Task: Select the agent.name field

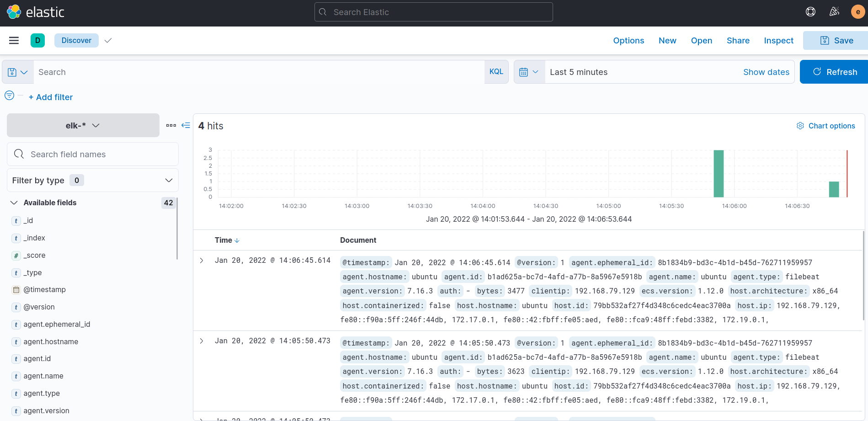Action: pos(43,376)
